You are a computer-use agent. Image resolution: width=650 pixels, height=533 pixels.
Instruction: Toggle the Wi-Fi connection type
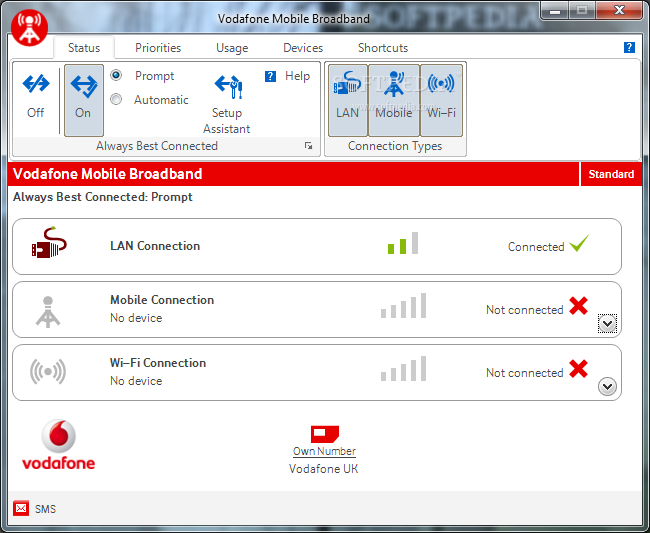[x=441, y=100]
